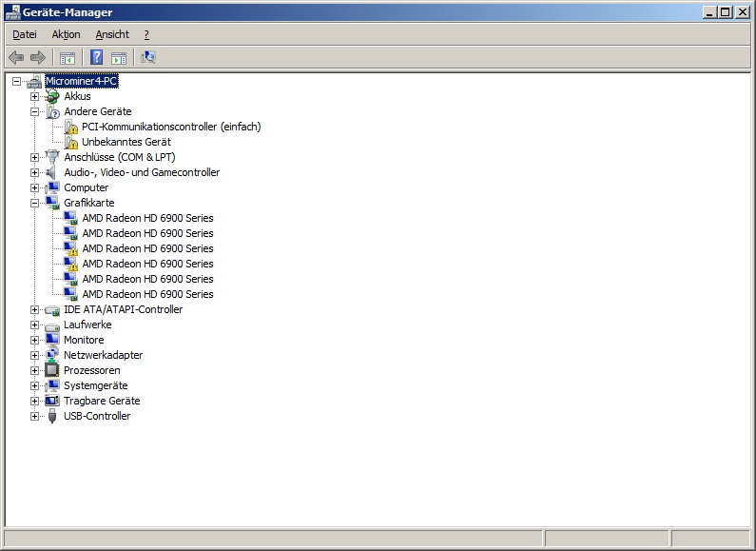The width and height of the screenshot is (756, 551).
Task: Close the Geräte-Manager window
Action: [743, 12]
